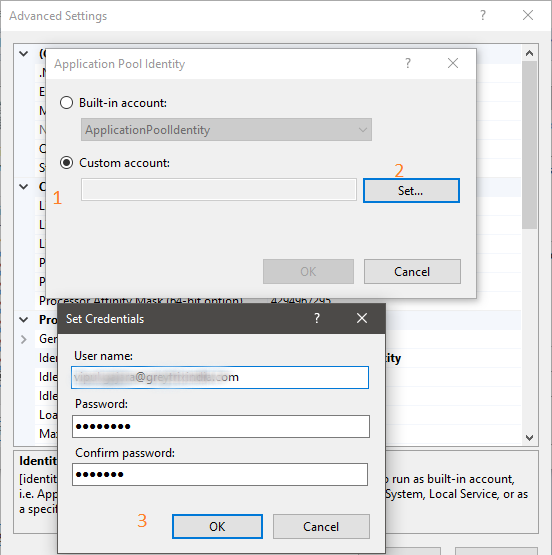The width and height of the screenshot is (552, 555).
Task: Click OK in the Set Credentials dialog
Action: coord(217,527)
